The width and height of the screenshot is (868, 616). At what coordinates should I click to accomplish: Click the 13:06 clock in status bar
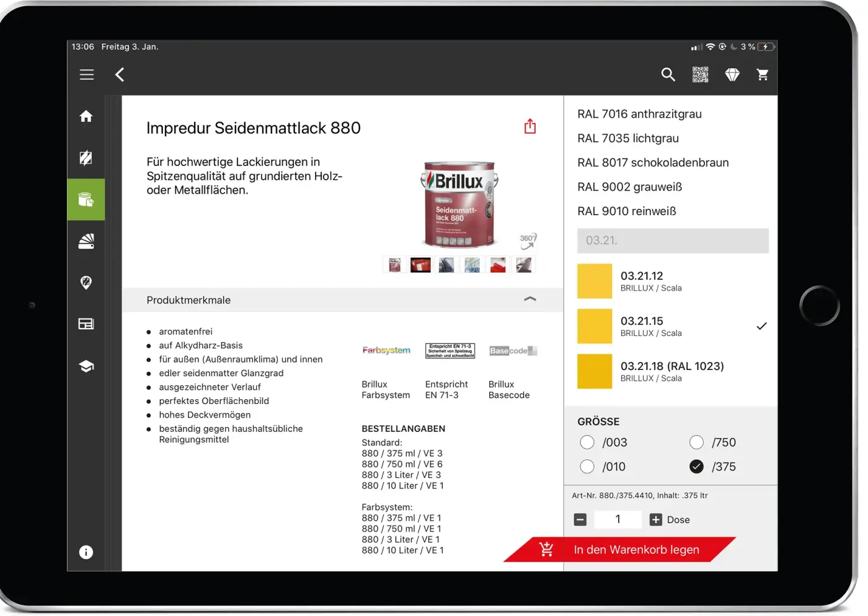(x=83, y=46)
